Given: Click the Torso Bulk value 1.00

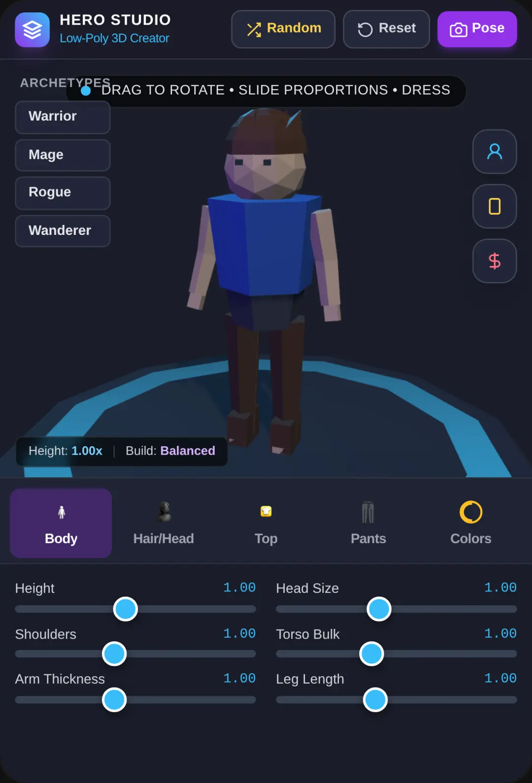Looking at the screenshot, I should (x=500, y=633).
